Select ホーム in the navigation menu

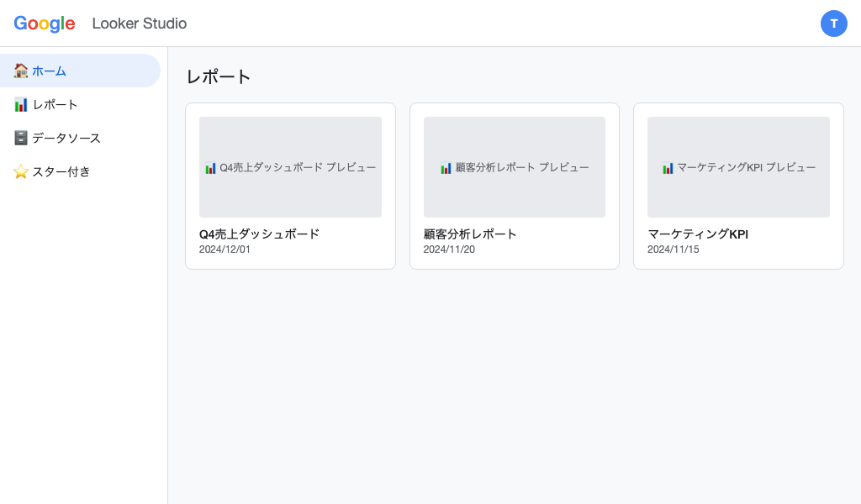(50, 71)
